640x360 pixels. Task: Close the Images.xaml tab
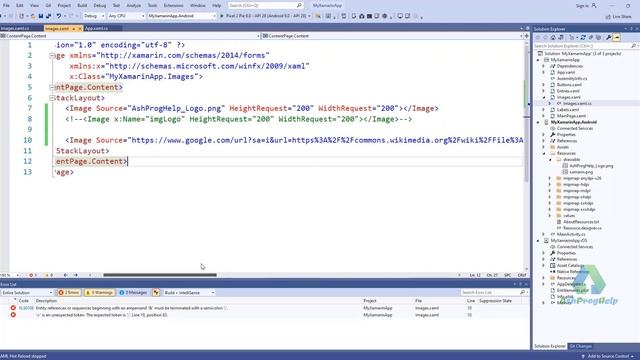coord(80,29)
